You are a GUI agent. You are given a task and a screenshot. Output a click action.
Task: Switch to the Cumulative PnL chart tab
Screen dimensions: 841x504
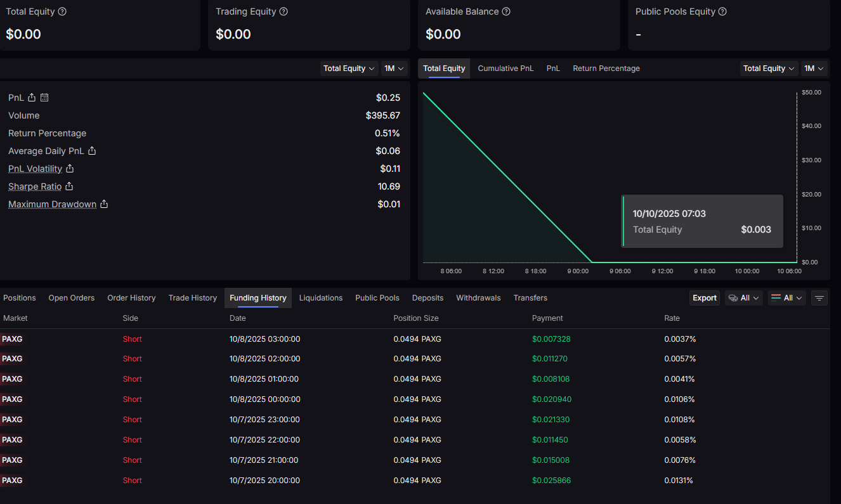(505, 68)
